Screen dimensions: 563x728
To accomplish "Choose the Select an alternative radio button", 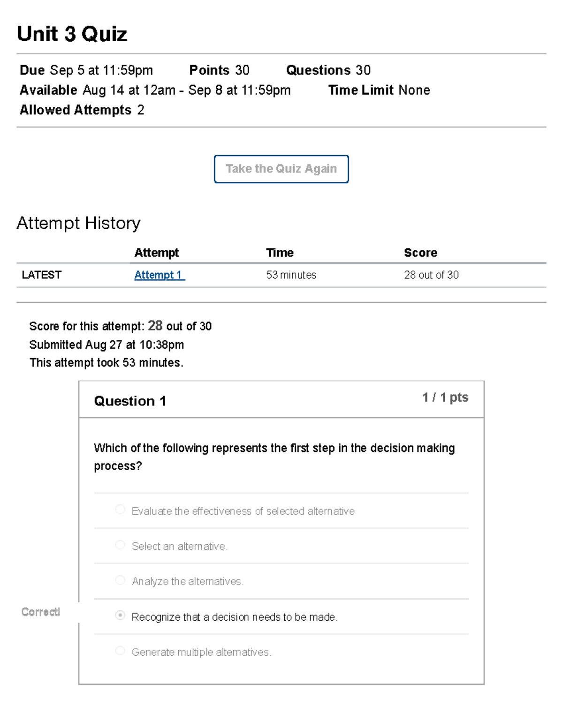I will pos(120,545).
